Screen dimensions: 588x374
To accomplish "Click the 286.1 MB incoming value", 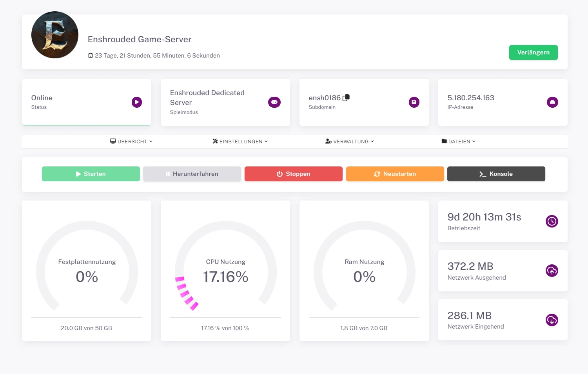I will [x=470, y=316].
